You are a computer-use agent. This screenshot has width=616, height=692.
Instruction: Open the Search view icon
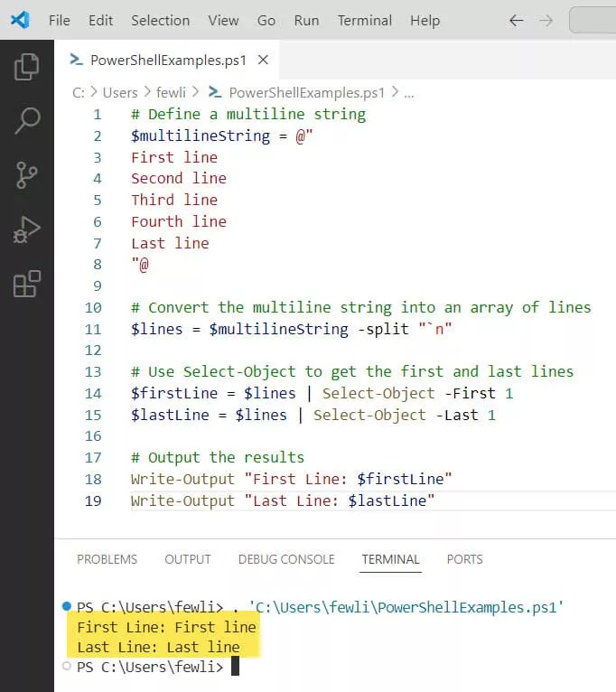tap(27, 121)
